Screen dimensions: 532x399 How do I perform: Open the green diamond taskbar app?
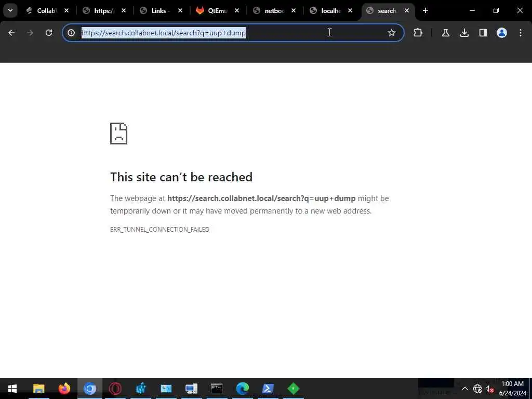(293, 389)
